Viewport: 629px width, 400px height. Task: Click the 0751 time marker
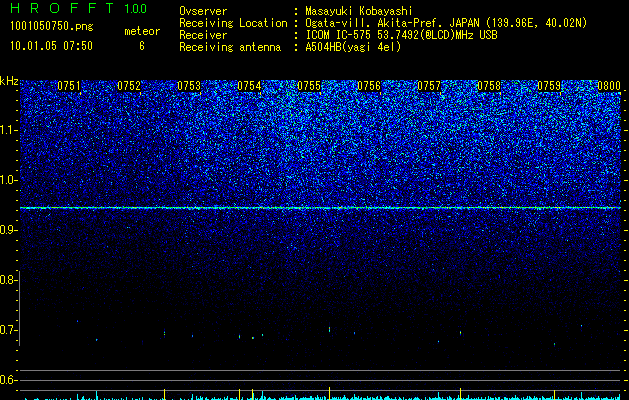69,86
